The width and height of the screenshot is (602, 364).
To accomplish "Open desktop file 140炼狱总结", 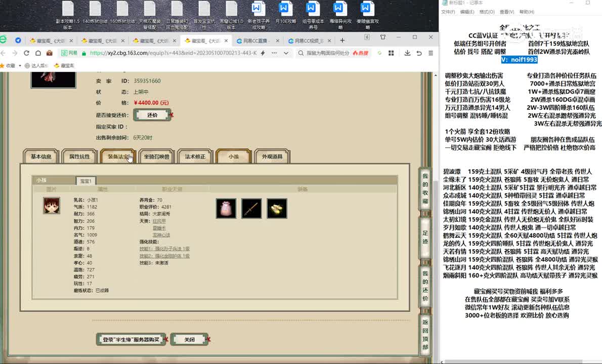I will [x=95, y=13].
